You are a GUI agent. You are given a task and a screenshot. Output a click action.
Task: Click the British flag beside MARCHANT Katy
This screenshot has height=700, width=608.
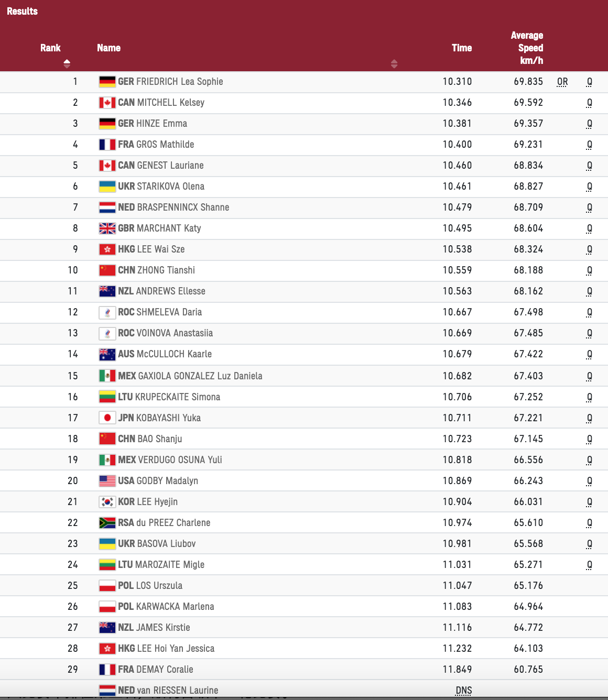(107, 228)
